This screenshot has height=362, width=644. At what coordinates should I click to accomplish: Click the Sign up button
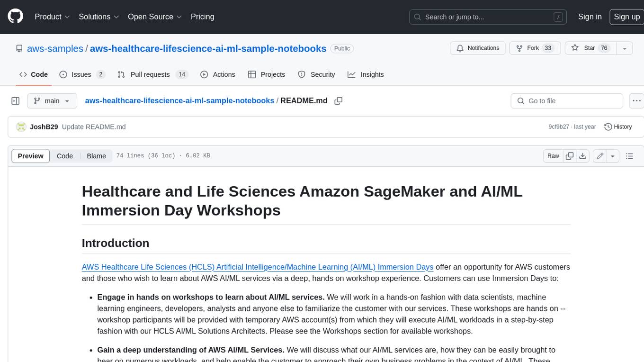point(626,17)
